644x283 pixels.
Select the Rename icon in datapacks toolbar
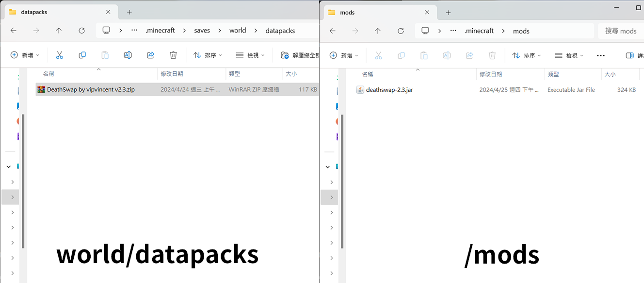point(128,55)
